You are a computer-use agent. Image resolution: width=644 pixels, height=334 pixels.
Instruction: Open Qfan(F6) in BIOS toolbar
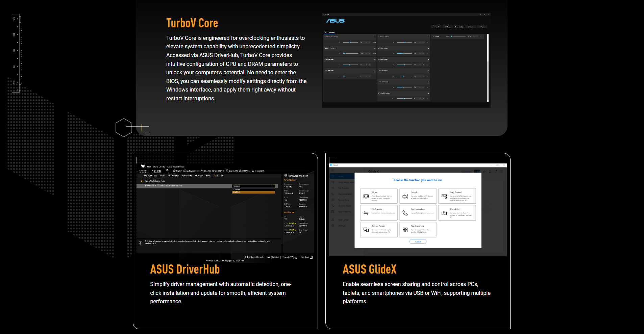point(206,171)
